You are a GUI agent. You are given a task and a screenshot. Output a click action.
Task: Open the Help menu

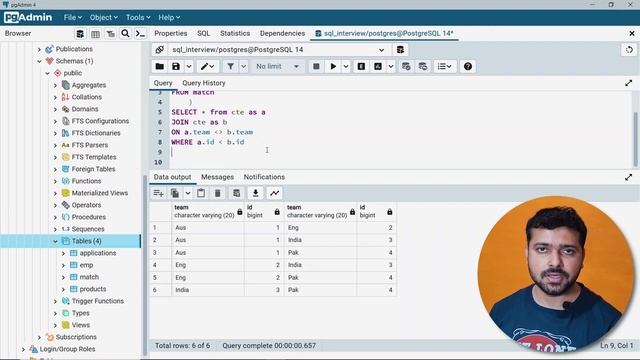(169, 18)
